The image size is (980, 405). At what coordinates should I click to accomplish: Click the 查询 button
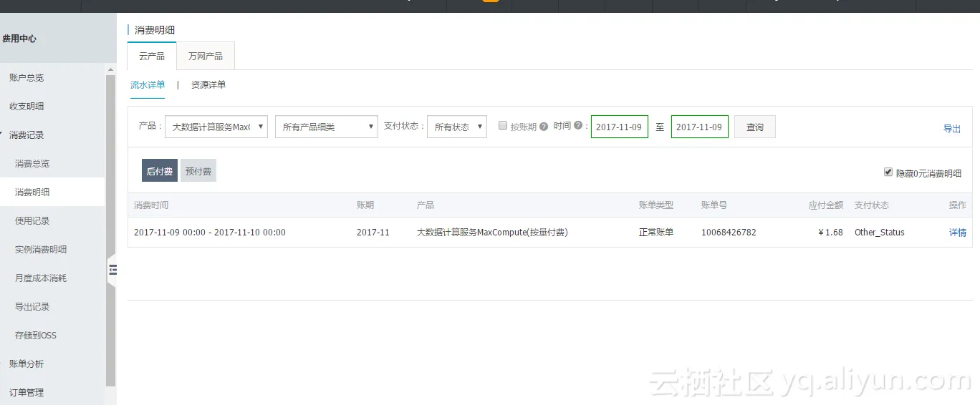(755, 127)
